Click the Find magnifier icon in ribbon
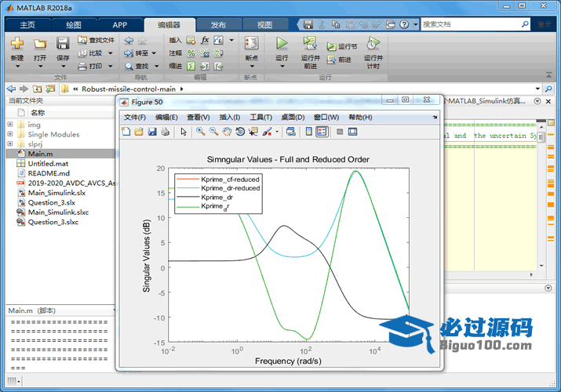Image resolution: width=561 pixels, height=392 pixels. point(129,66)
